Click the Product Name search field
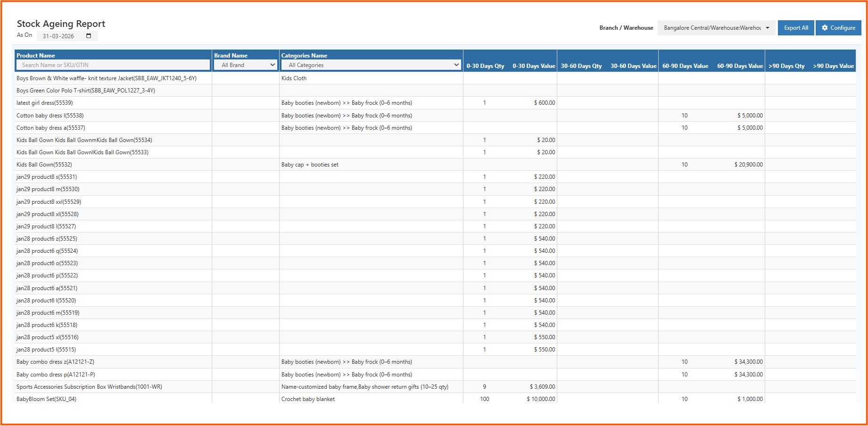The height and width of the screenshot is (426, 868). [113, 64]
